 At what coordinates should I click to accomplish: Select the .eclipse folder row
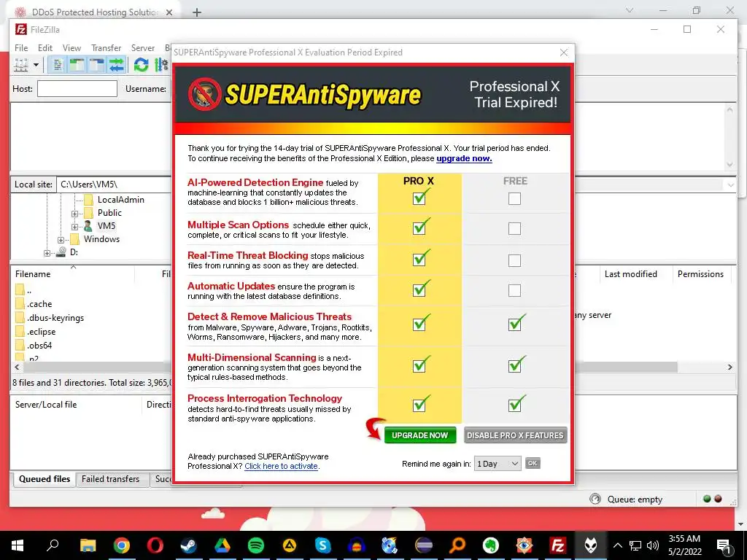(x=41, y=332)
